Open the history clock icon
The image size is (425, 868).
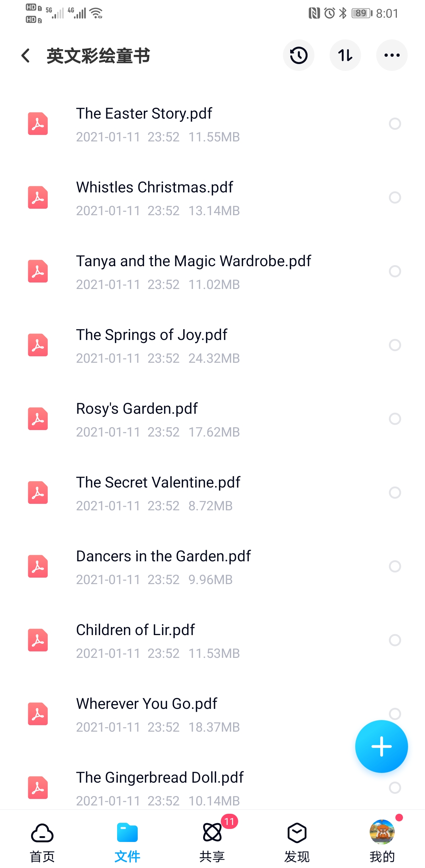pos(299,55)
